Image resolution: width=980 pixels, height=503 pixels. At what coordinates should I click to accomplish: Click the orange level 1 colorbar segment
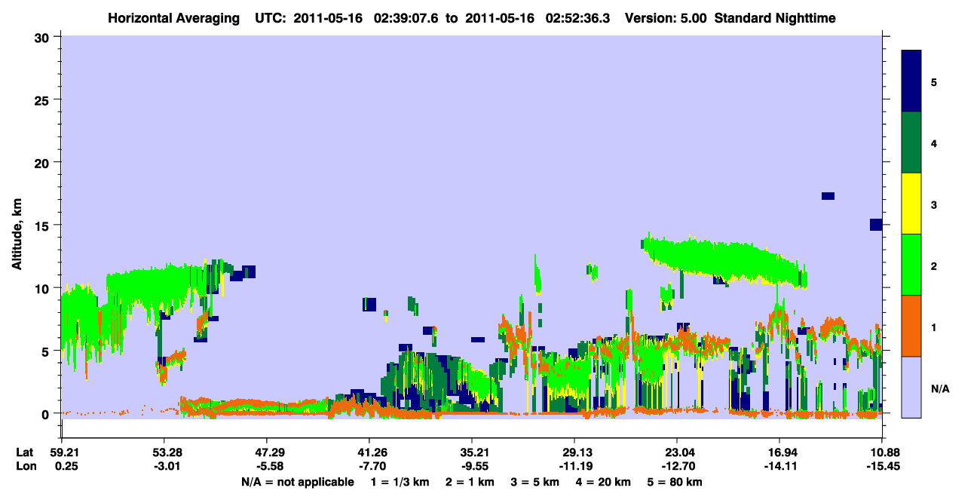[x=911, y=326]
